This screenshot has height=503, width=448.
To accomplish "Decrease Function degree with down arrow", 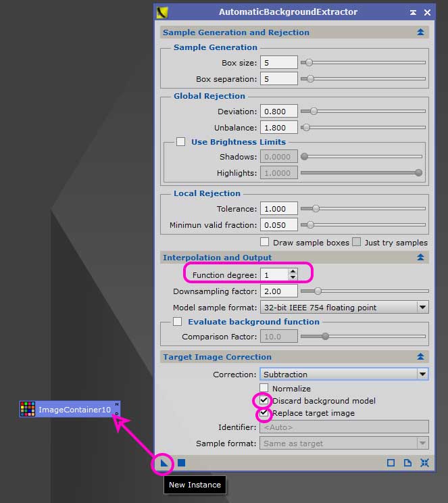I will (x=293, y=277).
